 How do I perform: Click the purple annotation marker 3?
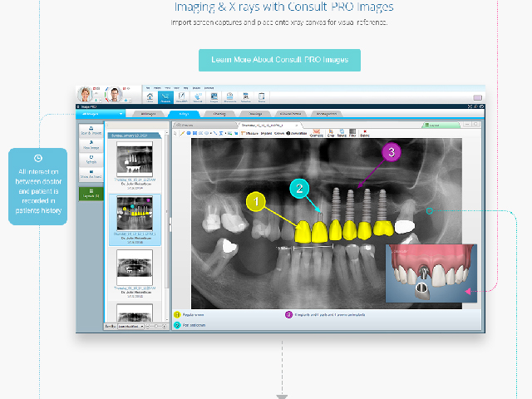point(392,152)
